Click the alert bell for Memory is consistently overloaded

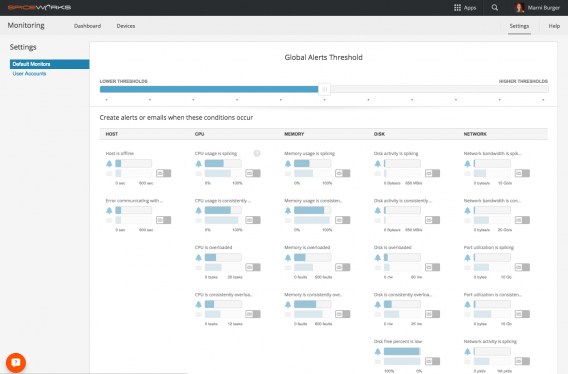pos(288,304)
